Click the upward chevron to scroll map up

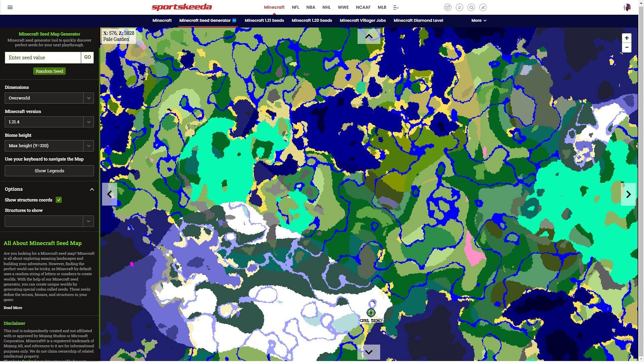[369, 36]
